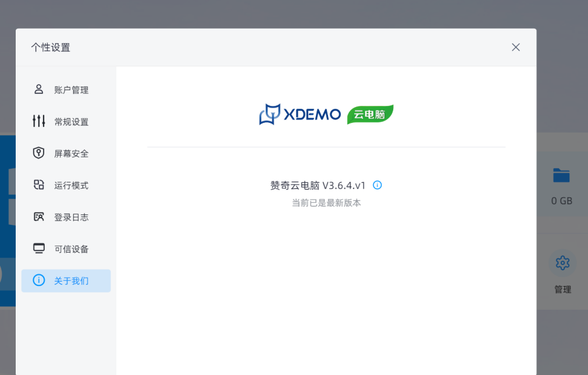
Task: Click the green 云电脑 badge
Action: click(x=370, y=115)
